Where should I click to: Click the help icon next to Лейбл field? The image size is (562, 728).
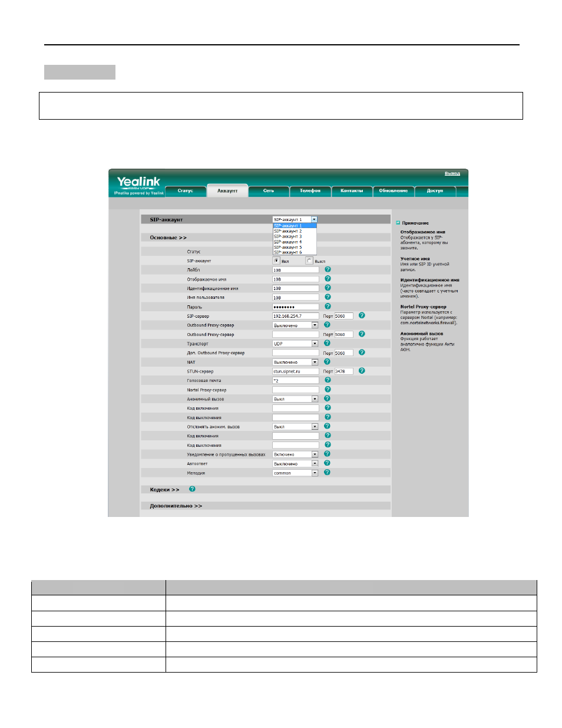pos(328,269)
